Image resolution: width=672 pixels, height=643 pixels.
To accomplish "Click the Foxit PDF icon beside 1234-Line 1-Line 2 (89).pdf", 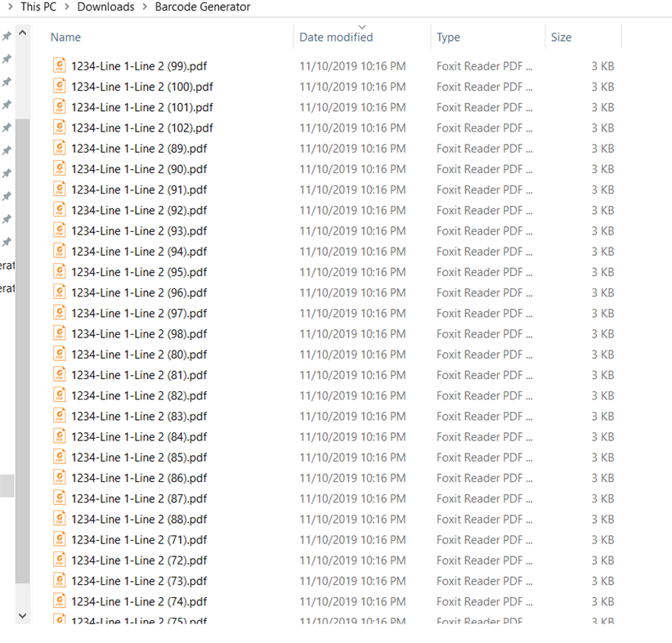I will [x=59, y=148].
